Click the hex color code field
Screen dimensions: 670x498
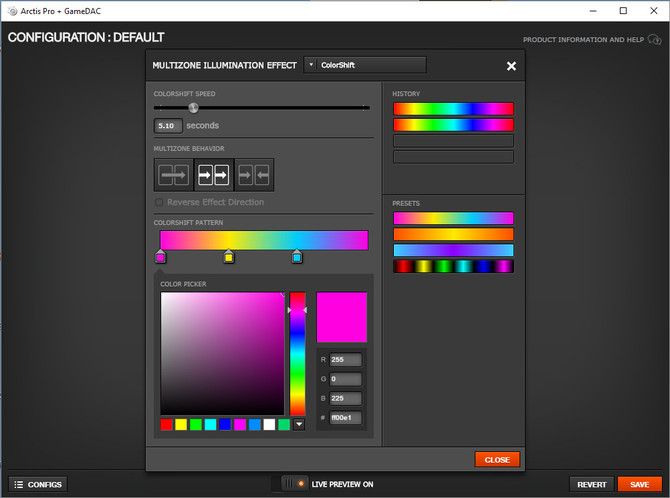point(345,417)
